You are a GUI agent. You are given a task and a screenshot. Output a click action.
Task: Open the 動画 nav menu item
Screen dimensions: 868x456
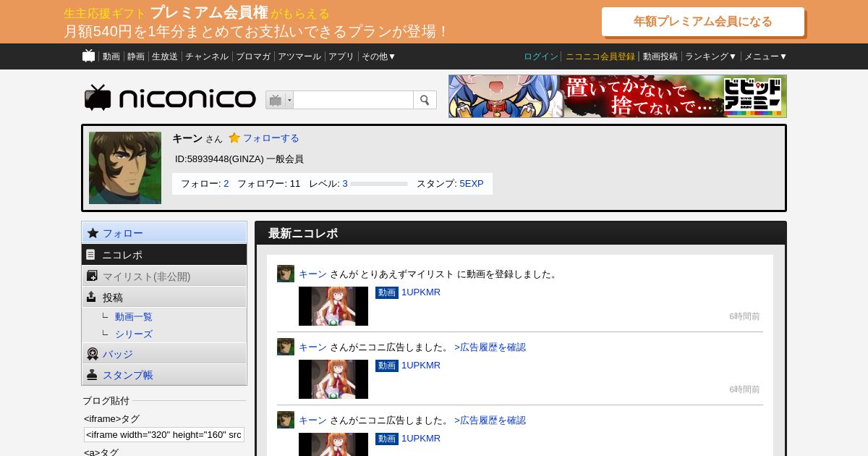click(x=111, y=56)
